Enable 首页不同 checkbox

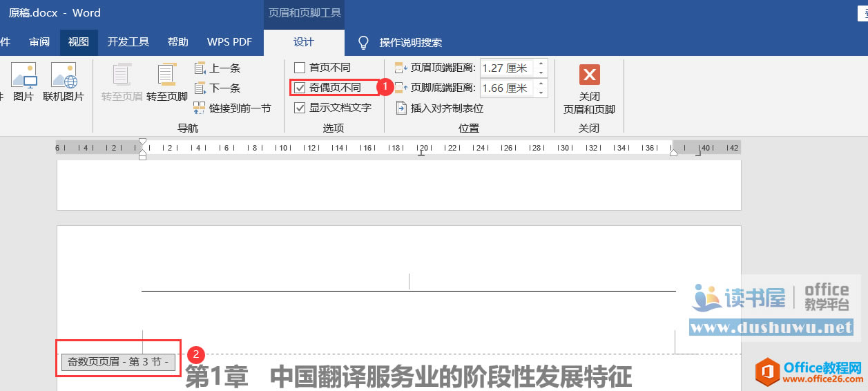point(300,68)
